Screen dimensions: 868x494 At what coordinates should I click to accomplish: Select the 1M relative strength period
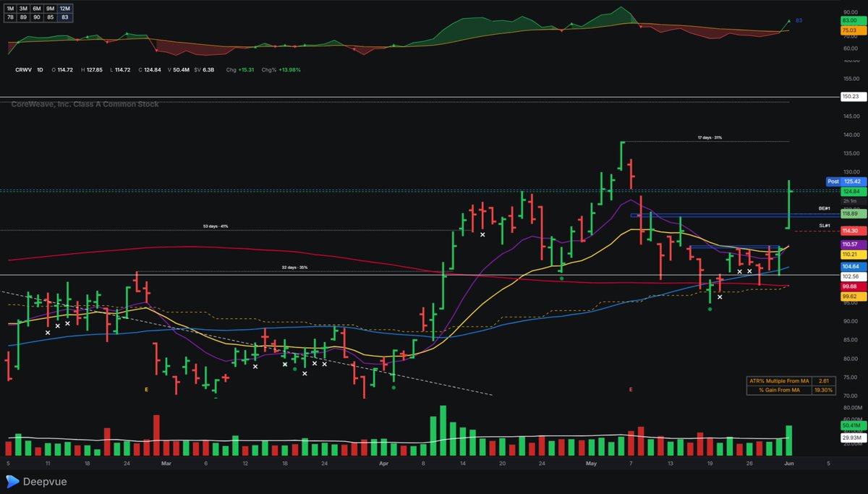click(11, 9)
